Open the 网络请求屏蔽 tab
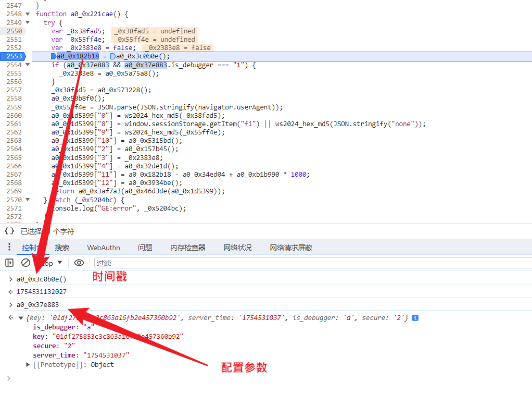Screen dimensions: 532x394 point(291,248)
